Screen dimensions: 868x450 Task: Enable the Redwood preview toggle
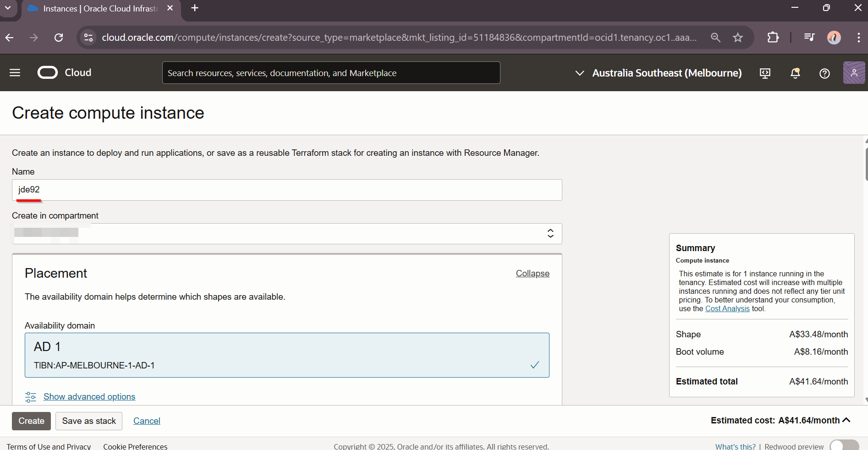(x=844, y=444)
